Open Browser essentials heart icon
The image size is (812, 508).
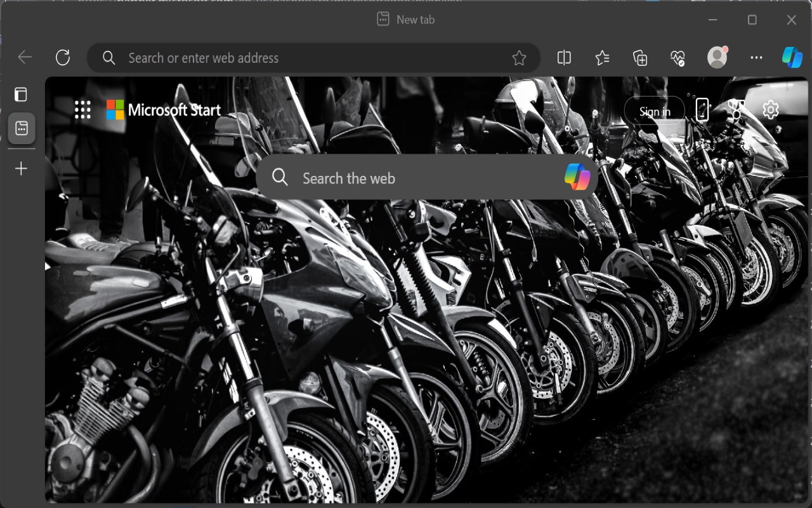pyautogui.click(x=678, y=58)
